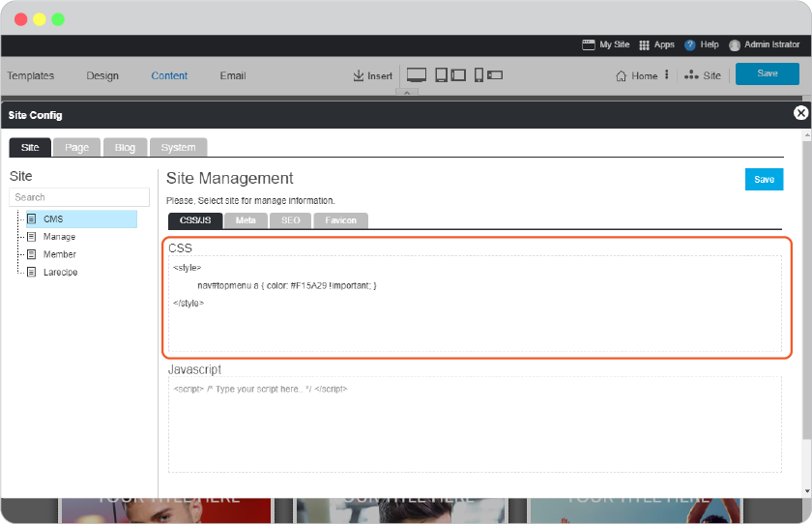Open My Site from the top bar
Viewport: 812px width, 524px height.
(x=605, y=45)
